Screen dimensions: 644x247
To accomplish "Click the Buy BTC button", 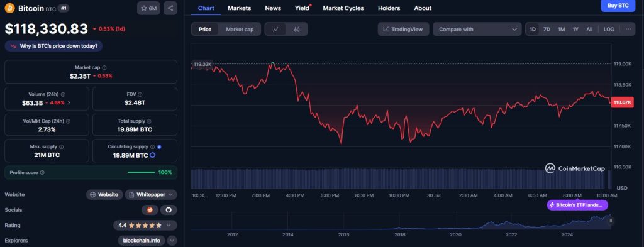I will (x=618, y=5).
